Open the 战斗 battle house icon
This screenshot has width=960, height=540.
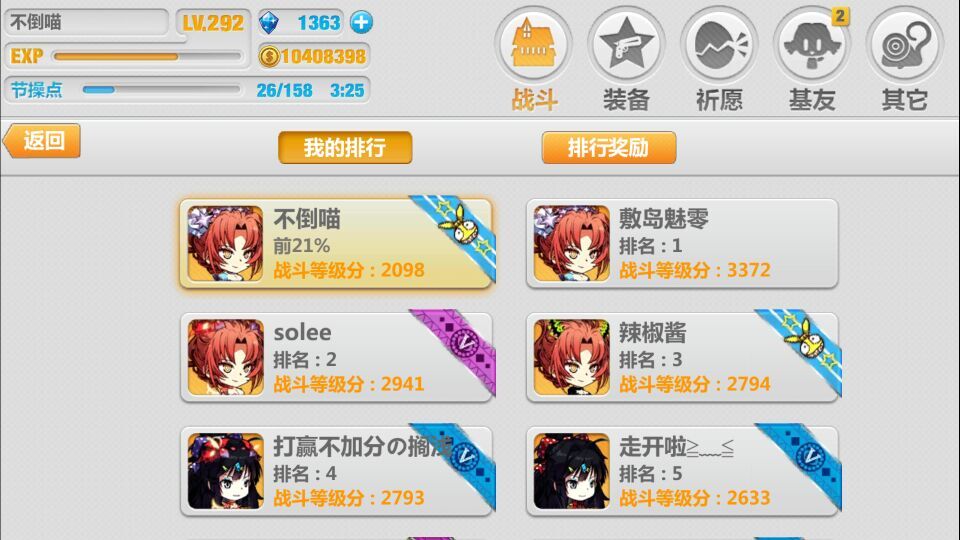pyautogui.click(x=533, y=45)
